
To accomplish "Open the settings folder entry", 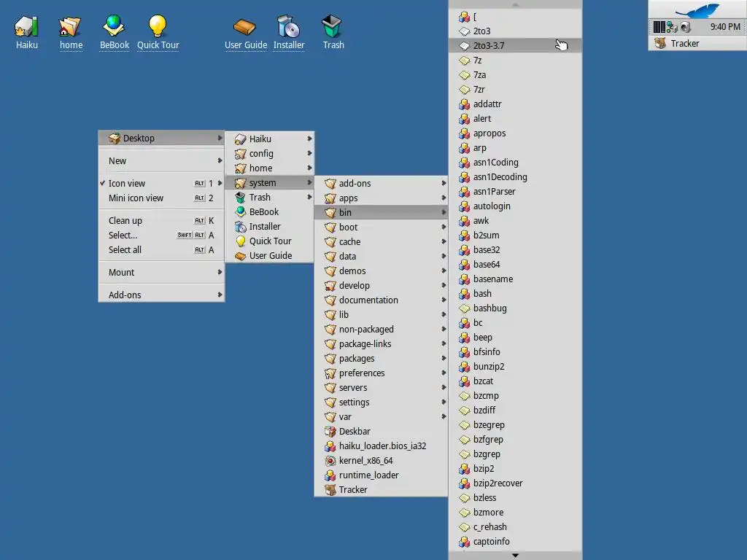I will [381, 402].
